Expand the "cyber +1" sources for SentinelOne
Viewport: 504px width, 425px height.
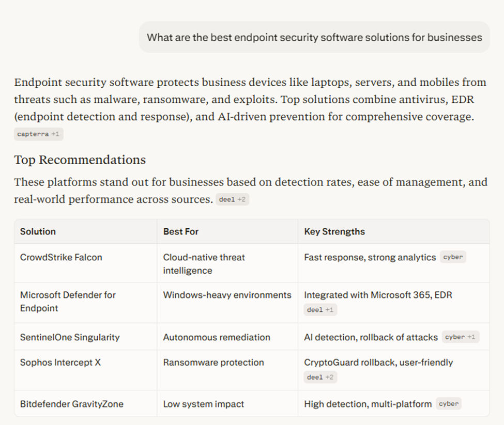[x=460, y=337]
